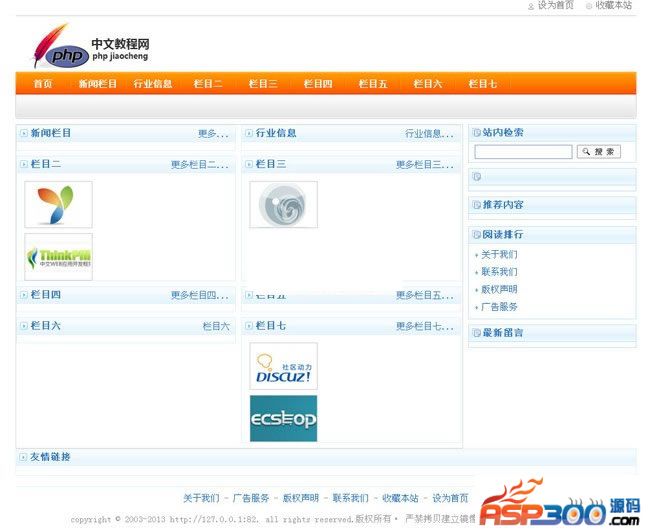Click the 设为首页 link at top right
Screen dimensions: 650x530
(555, 6)
